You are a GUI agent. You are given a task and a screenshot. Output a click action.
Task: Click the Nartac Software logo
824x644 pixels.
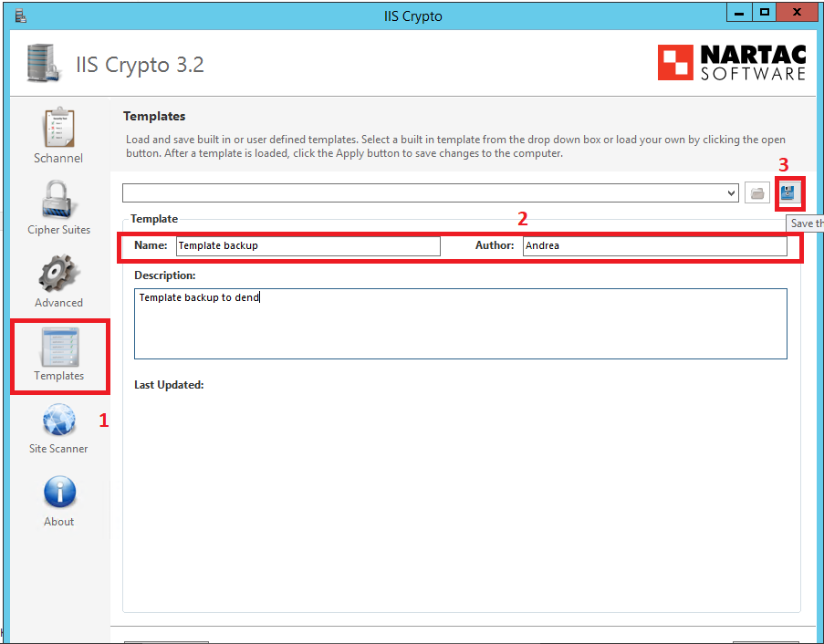point(732,63)
